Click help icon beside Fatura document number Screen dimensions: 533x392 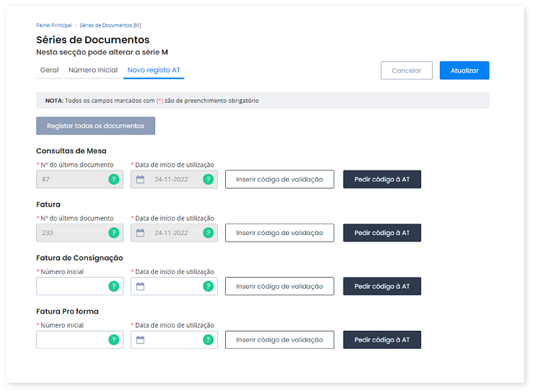[x=114, y=233]
